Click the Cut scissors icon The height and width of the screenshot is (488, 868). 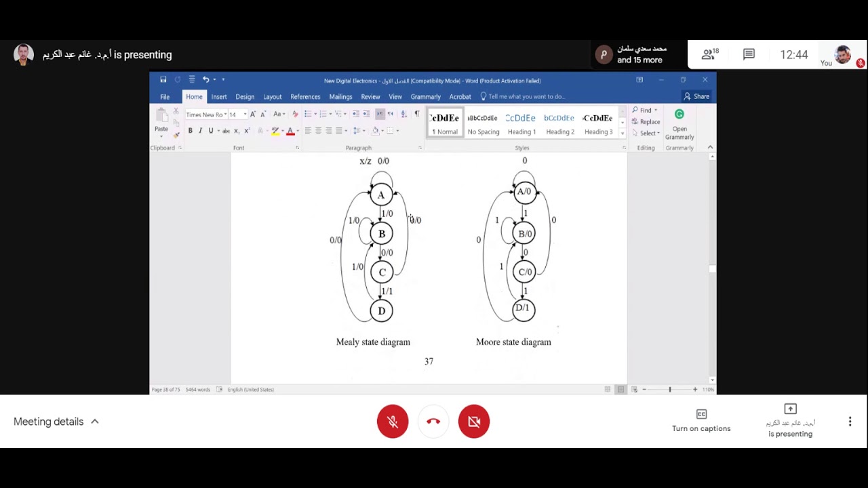tap(176, 111)
